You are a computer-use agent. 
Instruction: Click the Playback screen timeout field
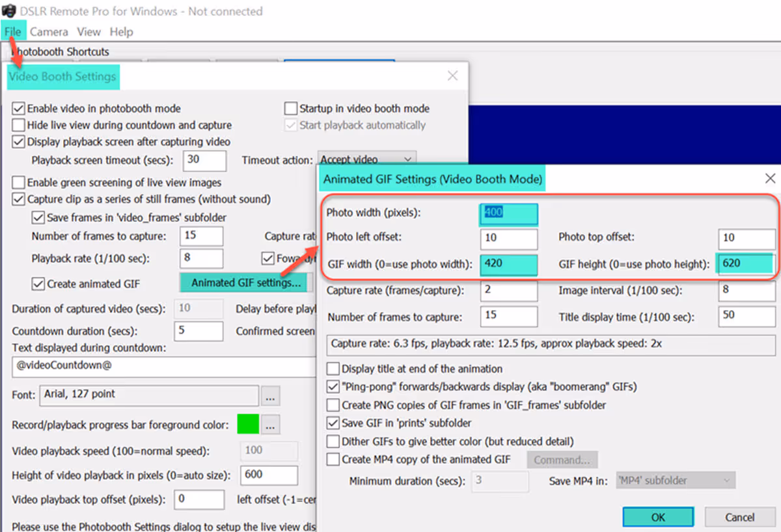click(205, 160)
